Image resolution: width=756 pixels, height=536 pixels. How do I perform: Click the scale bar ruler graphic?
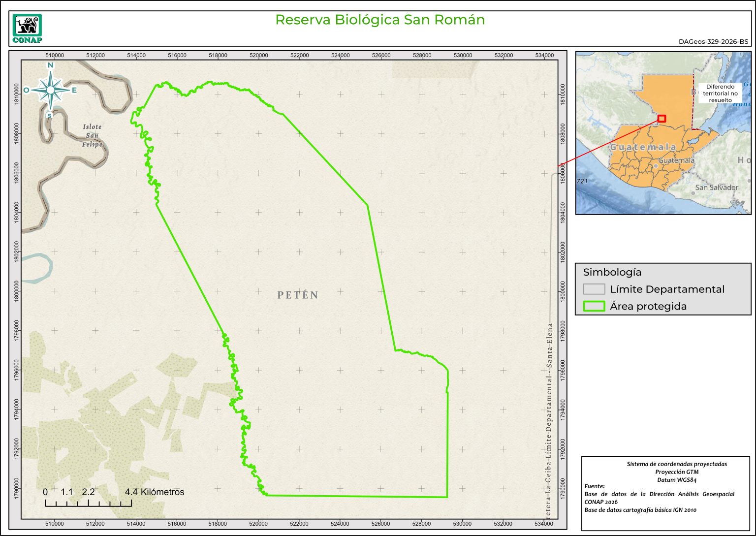tap(88, 503)
